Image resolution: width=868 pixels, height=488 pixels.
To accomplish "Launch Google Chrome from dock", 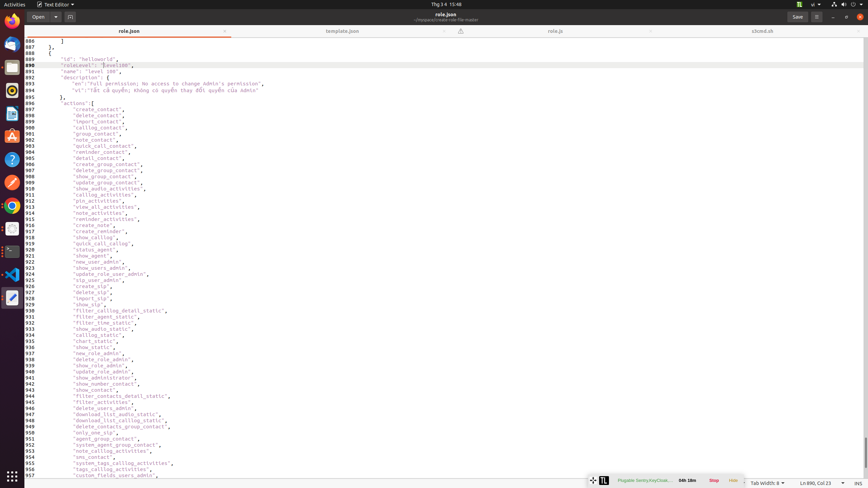I will pos(12,206).
